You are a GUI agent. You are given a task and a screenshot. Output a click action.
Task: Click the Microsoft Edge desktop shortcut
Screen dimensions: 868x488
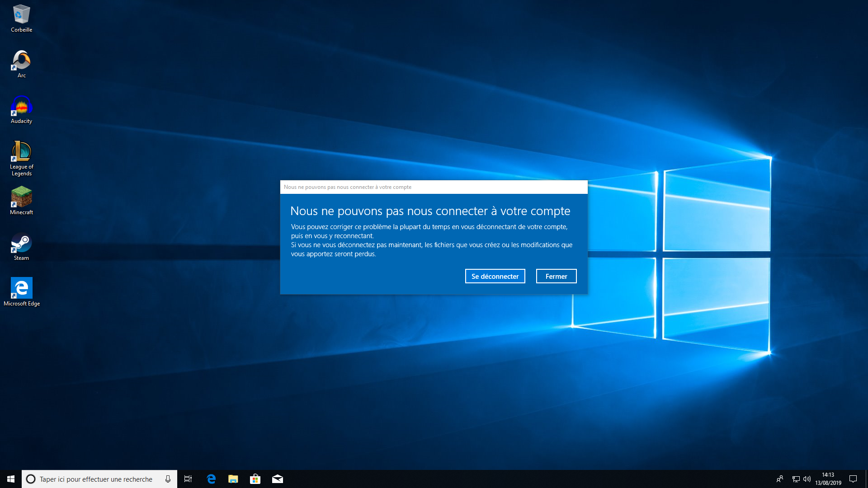tap(21, 289)
